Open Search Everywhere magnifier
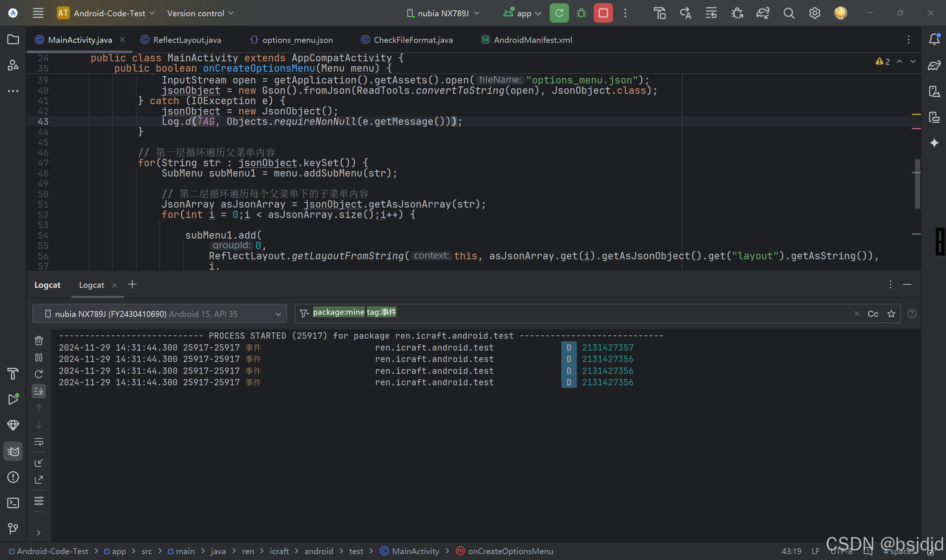 point(789,13)
